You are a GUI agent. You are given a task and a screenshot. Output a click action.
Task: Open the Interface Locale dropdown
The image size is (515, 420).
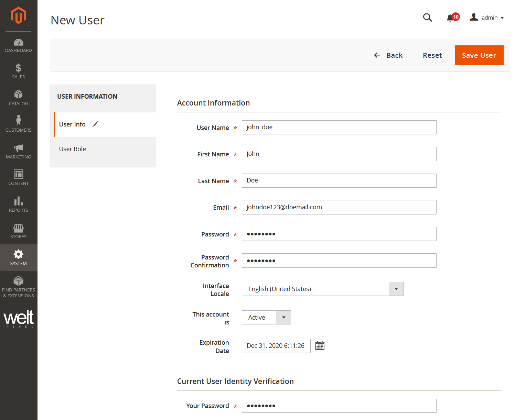pos(323,289)
